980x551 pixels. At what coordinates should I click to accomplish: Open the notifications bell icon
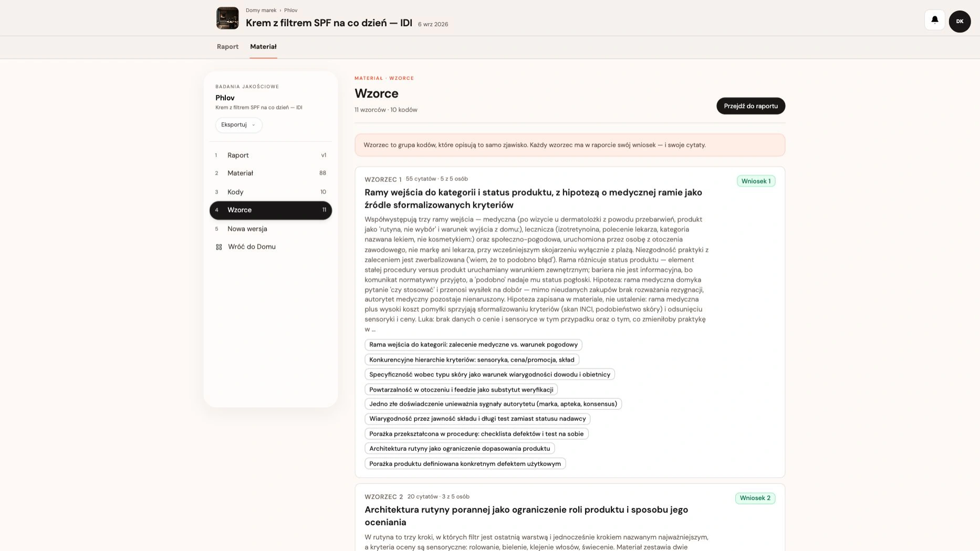(934, 20)
